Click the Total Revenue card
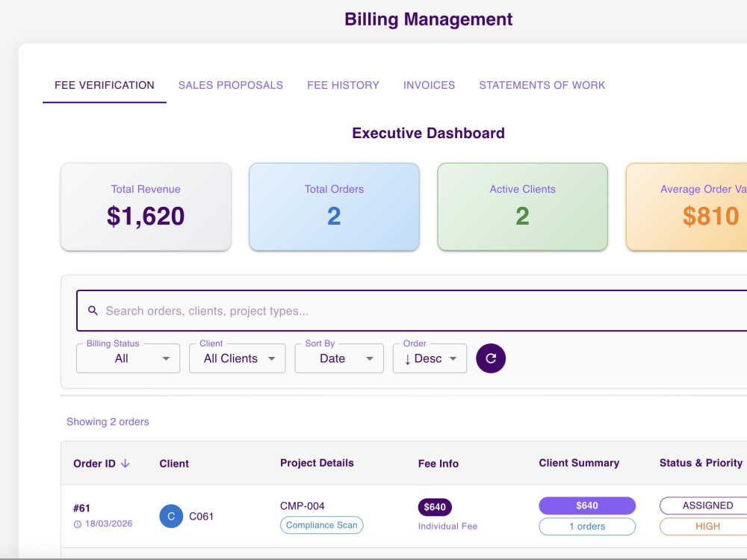Viewport: 747px width, 560px height. pyautogui.click(x=146, y=207)
